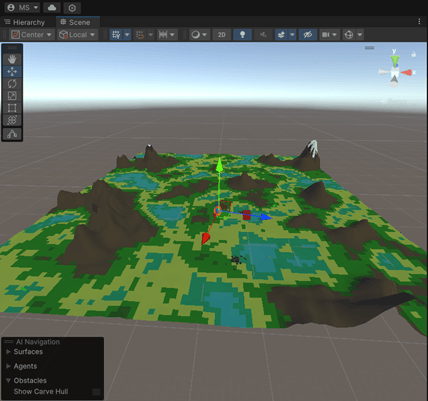Screen dimensions: 428x401
Task: Select the Move tool
Action: (12, 71)
